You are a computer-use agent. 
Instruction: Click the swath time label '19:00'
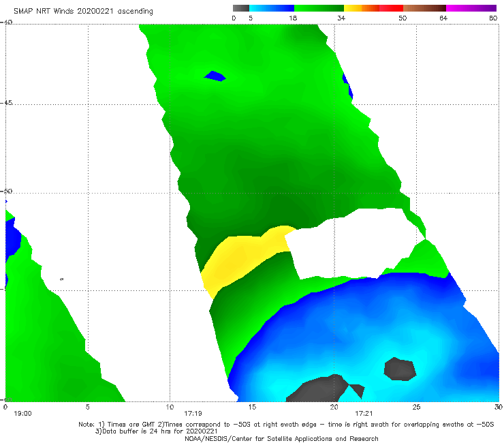[23, 414]
